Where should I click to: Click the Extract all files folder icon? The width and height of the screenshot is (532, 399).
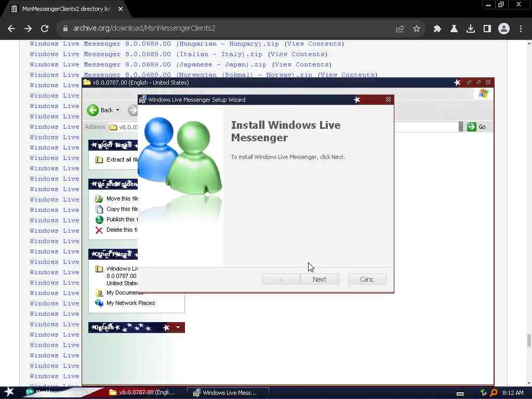click(x=99, y=159)
